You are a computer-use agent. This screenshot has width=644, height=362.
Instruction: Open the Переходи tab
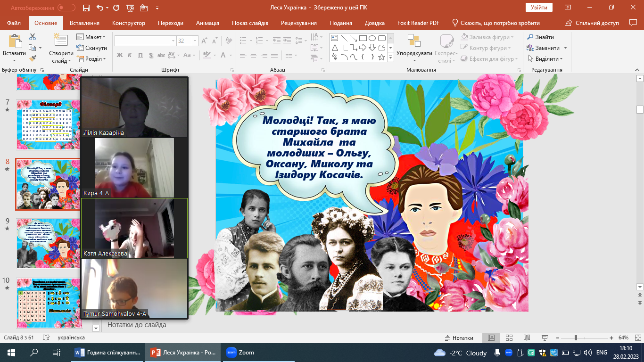click(171, 23)
